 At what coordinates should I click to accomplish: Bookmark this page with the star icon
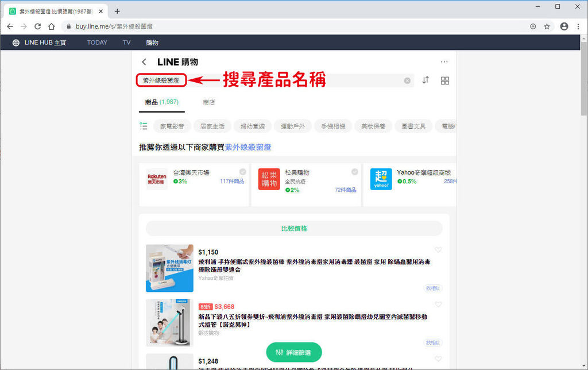547,26
